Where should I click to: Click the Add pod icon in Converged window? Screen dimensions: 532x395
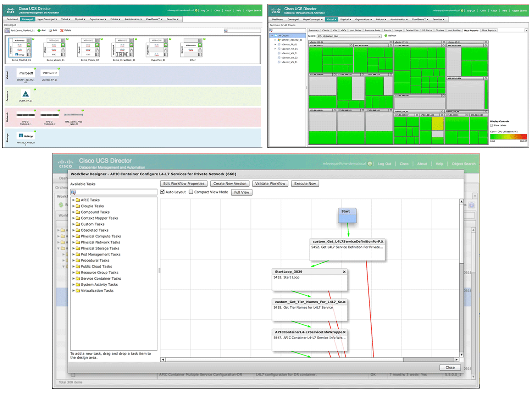click(x=39, y=31)
